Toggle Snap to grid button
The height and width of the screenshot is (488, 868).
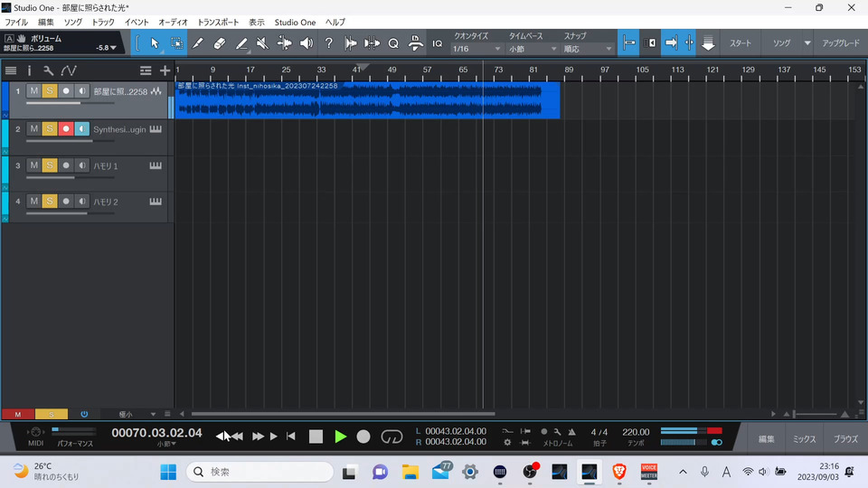628,43
